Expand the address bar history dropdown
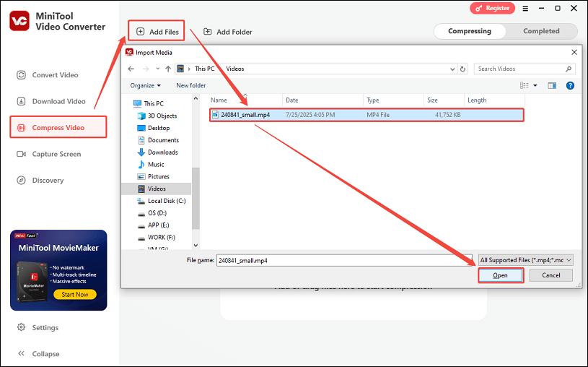The width and height of the screenshot is (588, 367). [x=452, y=69]
